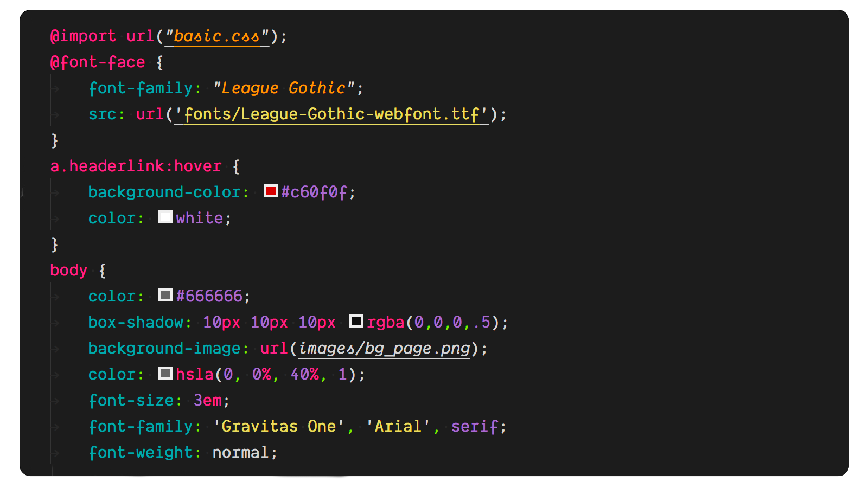Image resolution: width=868 pixels, height=488 pixels.
Task: Click the body selector
Action: pyautogui.click(x=69, y=271)
